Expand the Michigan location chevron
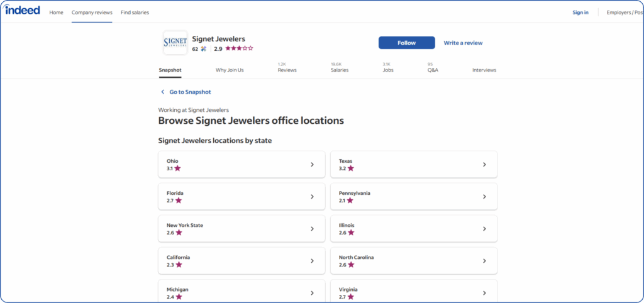 tap(312, 293)
